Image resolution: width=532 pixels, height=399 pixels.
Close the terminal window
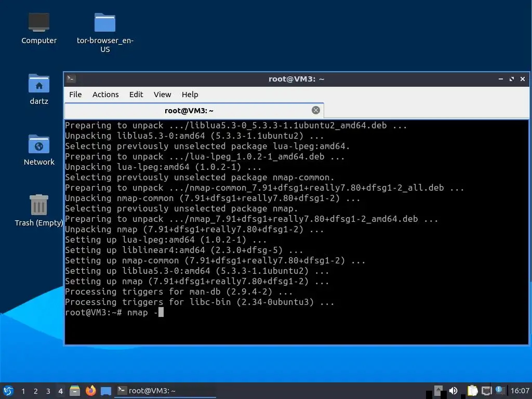tap(523, 79)
